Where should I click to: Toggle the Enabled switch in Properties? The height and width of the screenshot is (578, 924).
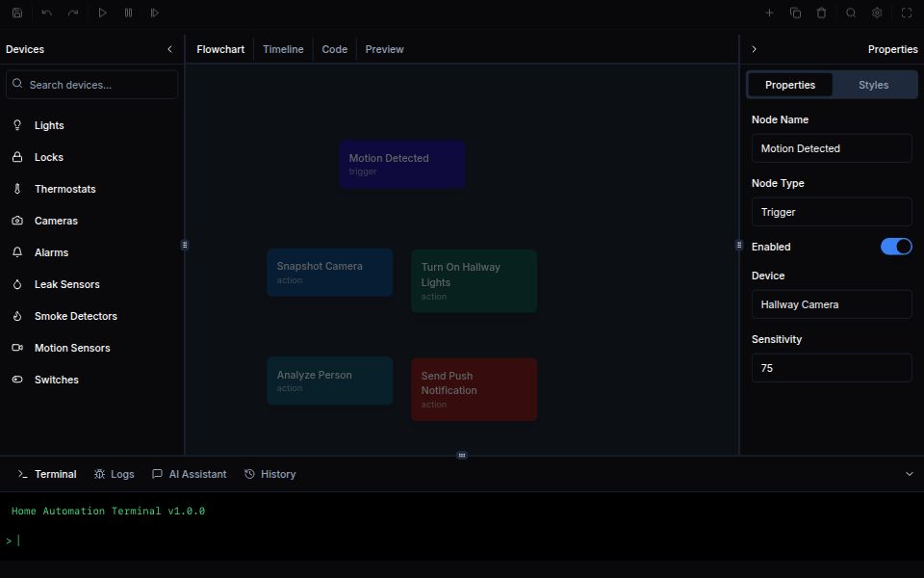tap(896, 247)
